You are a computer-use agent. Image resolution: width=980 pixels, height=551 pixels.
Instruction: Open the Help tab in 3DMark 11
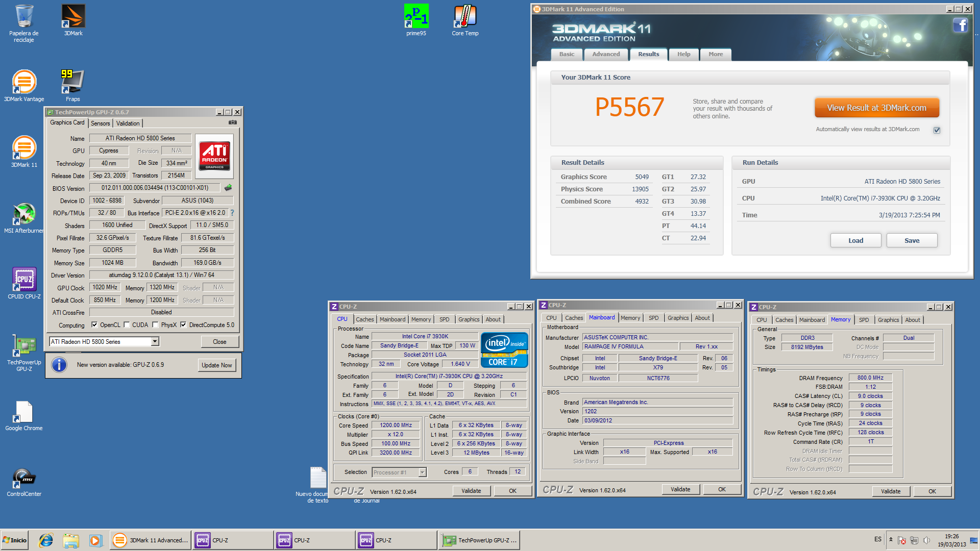tap(683, 54)
